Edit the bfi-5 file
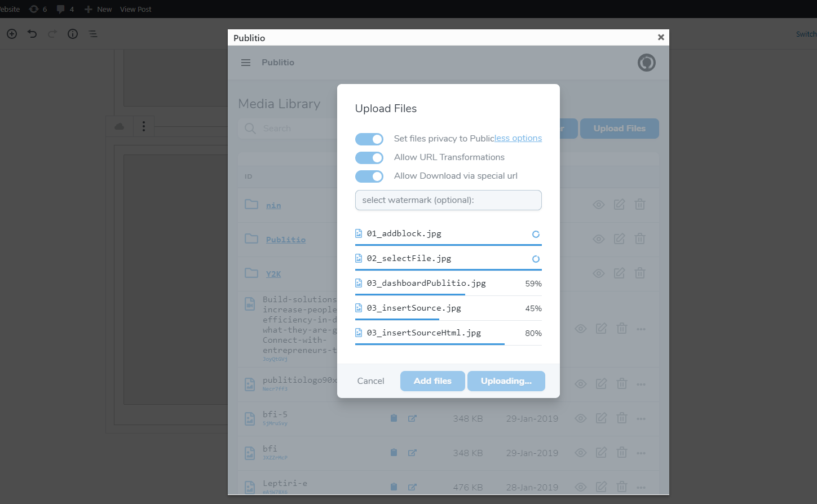This screenshot has width=817, height=504. coord(602,418)
